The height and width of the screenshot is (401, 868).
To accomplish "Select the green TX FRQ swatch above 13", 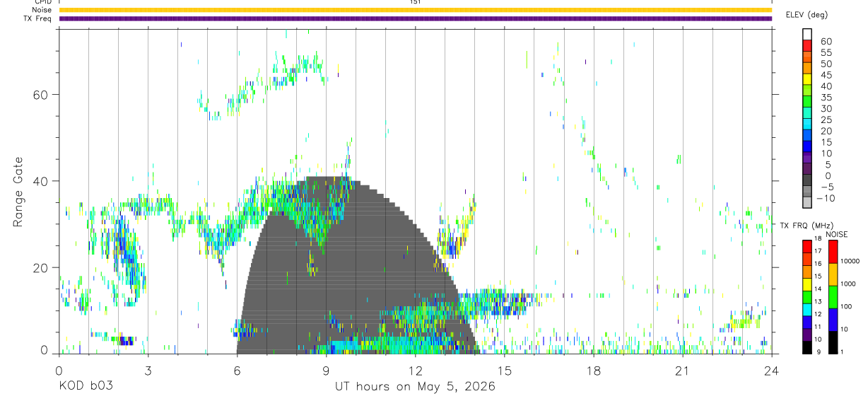I will (x=807, y=297).
